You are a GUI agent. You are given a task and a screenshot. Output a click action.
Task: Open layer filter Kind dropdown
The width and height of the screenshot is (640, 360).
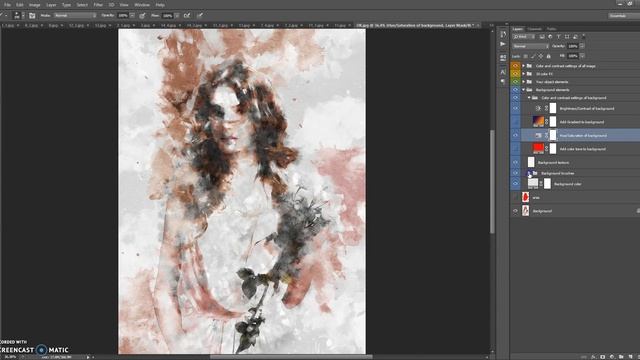524,37
